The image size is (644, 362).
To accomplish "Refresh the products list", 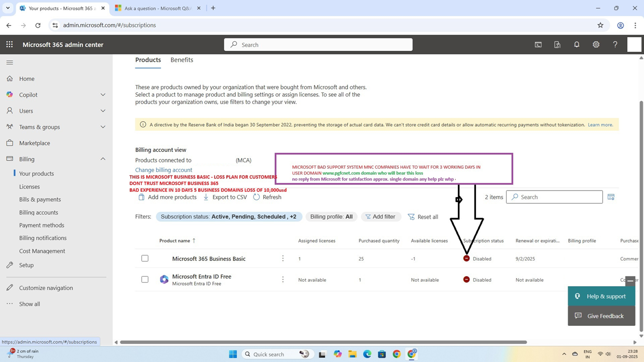I will point(267,197).
